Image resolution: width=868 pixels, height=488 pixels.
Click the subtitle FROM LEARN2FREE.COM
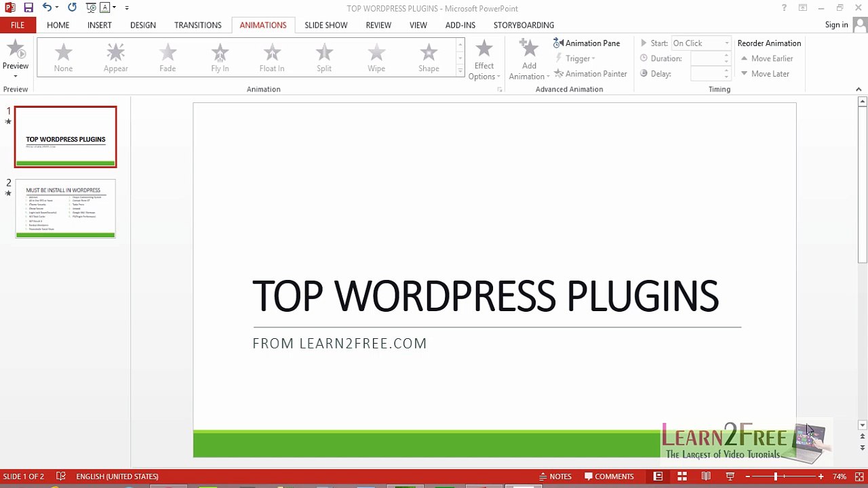[x=340, y=344]
